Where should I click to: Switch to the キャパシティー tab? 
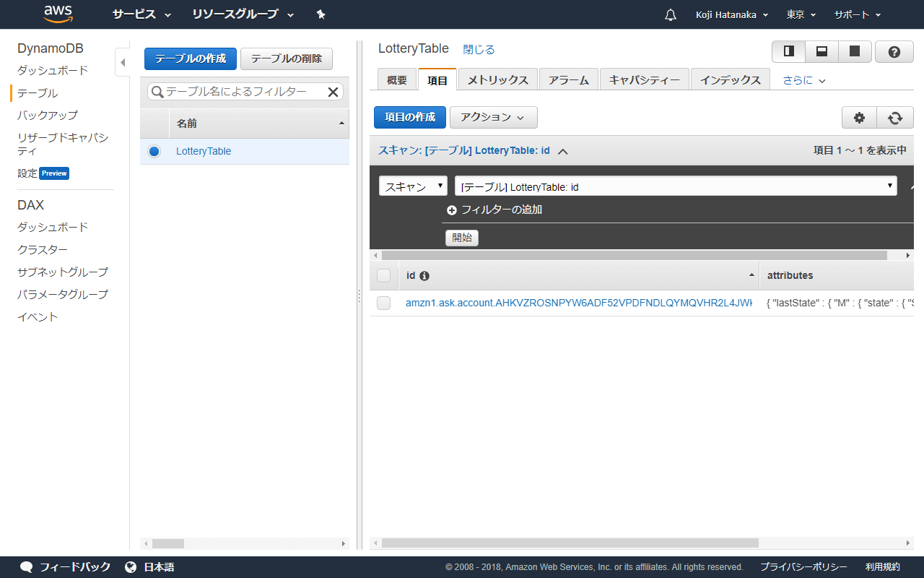(645, 80)
